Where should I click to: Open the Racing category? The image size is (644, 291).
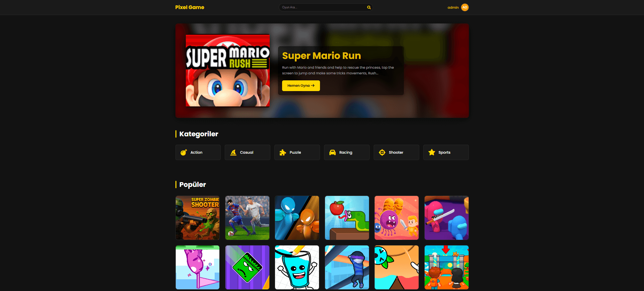click(x=347, y=152)
